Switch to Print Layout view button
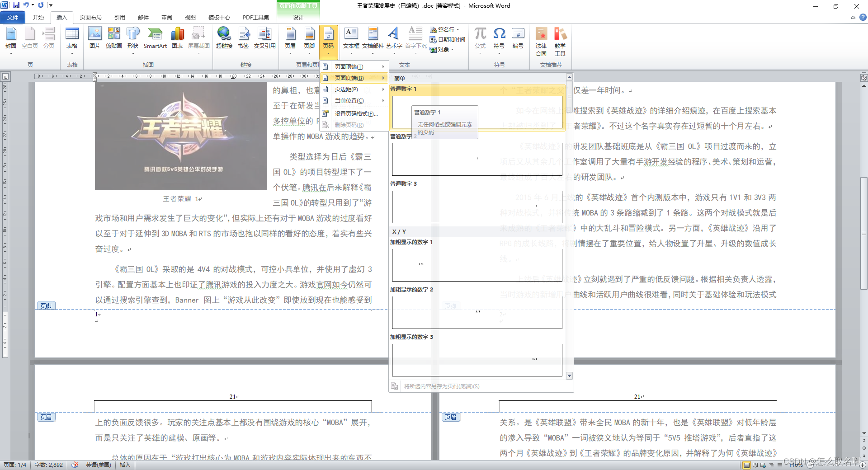Viewport: 868px width, 470px height. pos(747,465)
